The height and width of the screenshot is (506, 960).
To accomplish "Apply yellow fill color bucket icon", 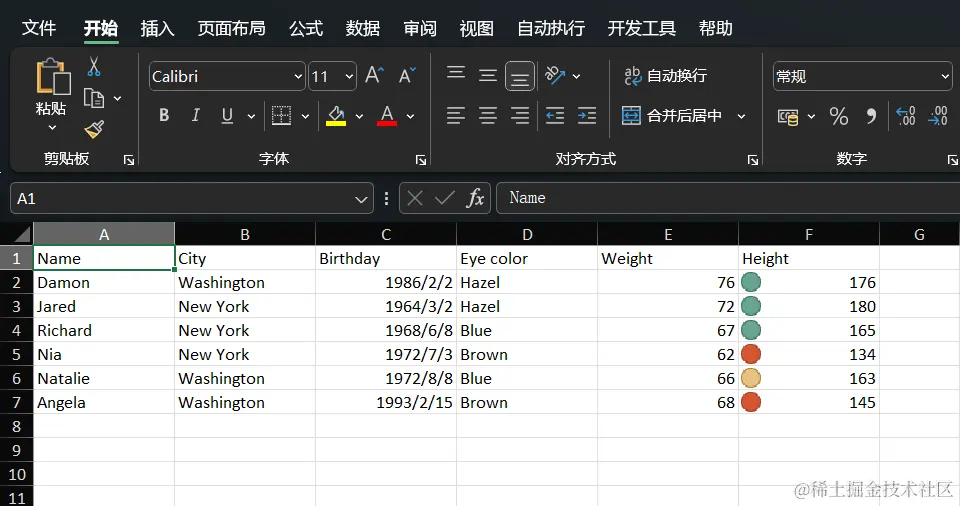I will point(336,115).
